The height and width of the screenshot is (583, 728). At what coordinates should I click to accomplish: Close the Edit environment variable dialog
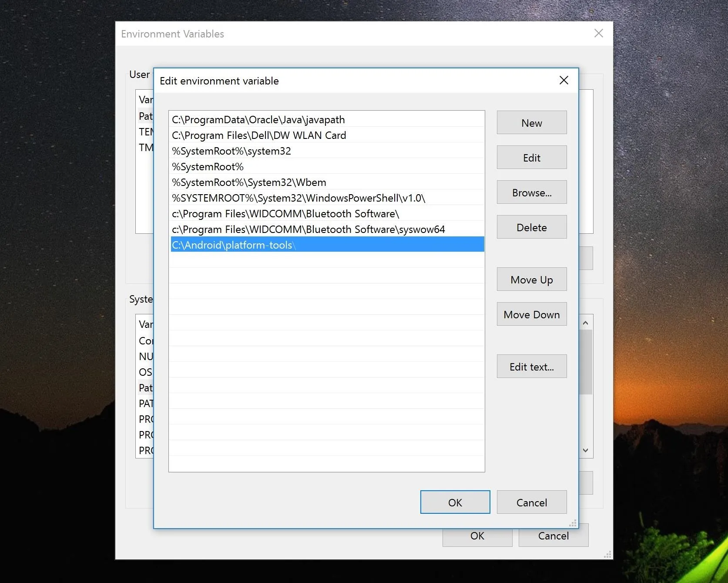(564, 80)
